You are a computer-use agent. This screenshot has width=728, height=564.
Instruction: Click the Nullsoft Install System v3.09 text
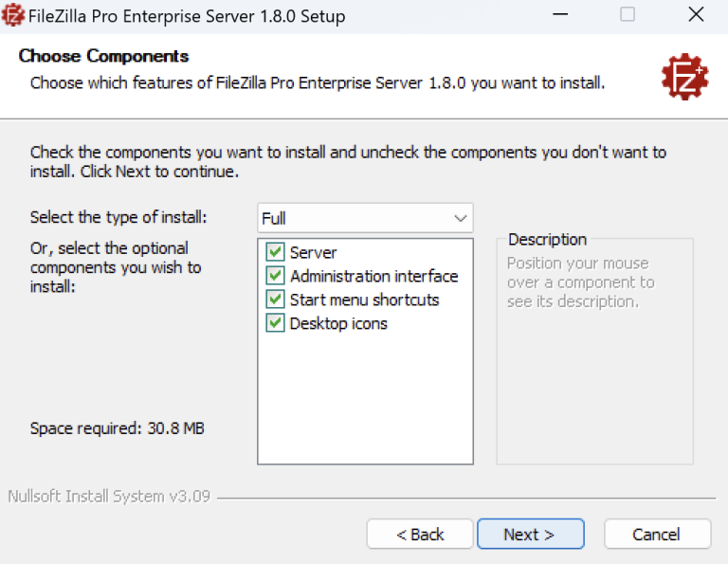pyautogui.click(x=109, y=497)
